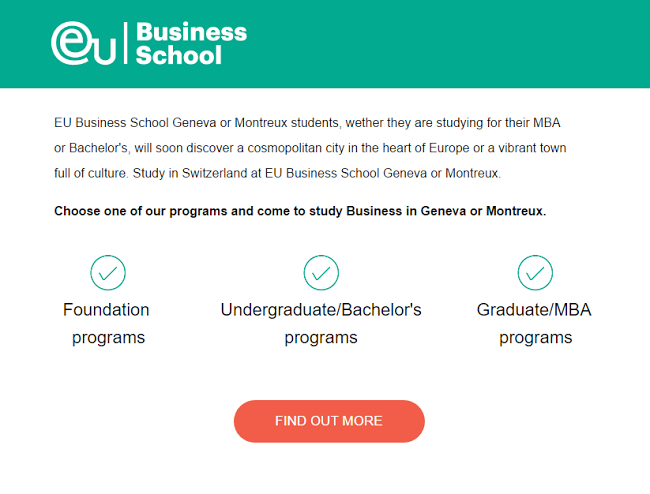The image size is (650, 494).
Task: Click the EU circular logo icon
Action: 84,43
